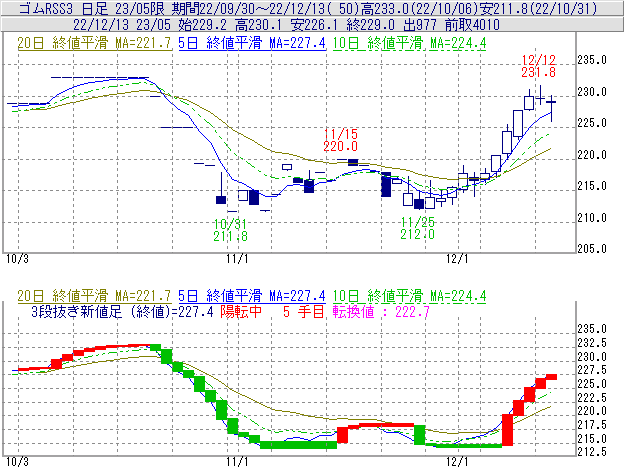Click '12/1' date label under candlestick chart
Screen dimensions: 624x475
tap(457, 259)
